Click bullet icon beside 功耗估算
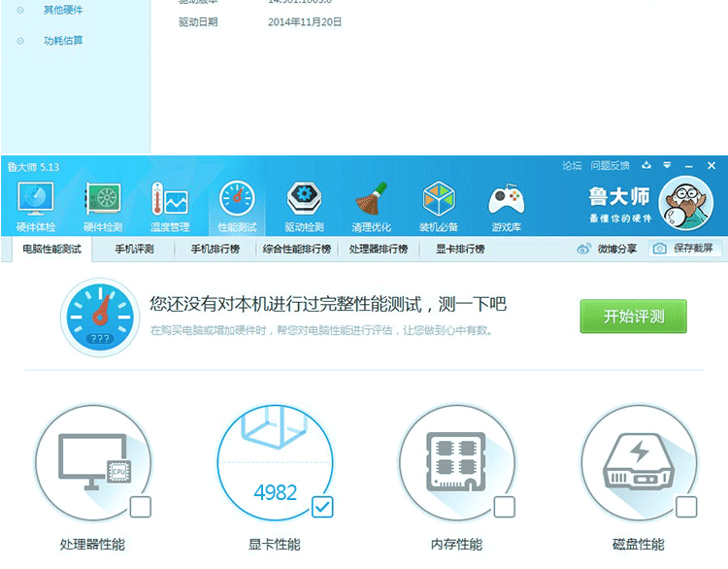 (x=20, y=41)
